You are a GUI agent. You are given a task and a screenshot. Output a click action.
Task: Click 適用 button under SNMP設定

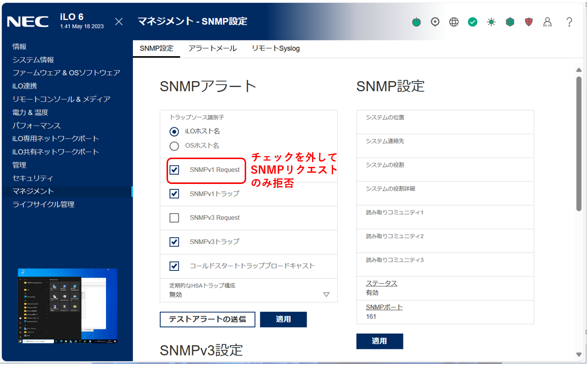coord(379,342)
